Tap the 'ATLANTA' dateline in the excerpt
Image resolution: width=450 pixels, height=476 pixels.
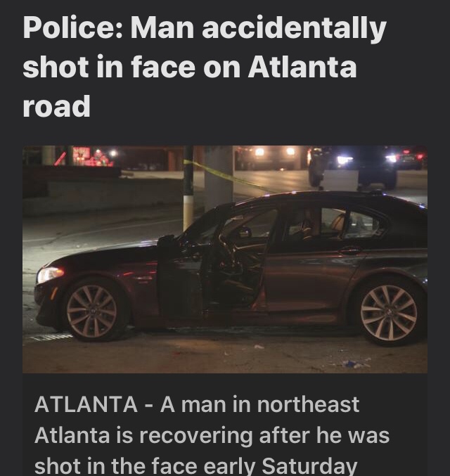pos(86,405)
